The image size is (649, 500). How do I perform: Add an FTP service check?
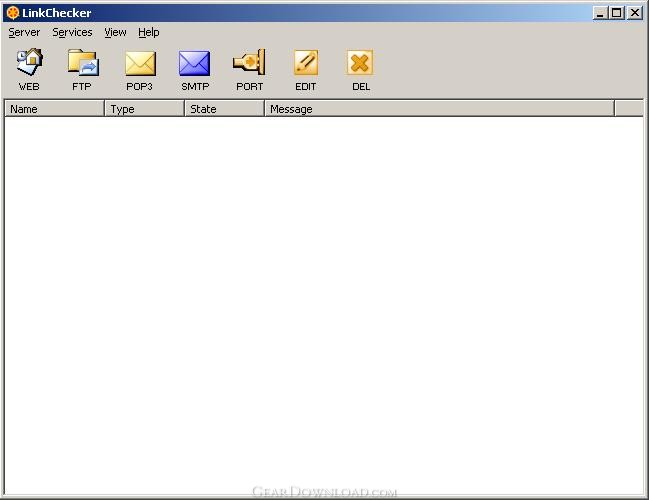click(82, 69)
